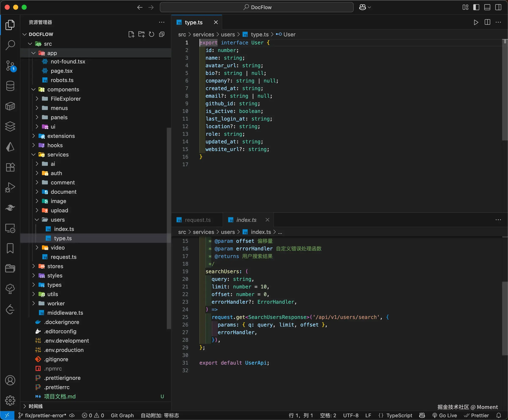This screenshot has width=508, height=420.
Task: Click the New File icon in explorer
Action: point(131,34)
